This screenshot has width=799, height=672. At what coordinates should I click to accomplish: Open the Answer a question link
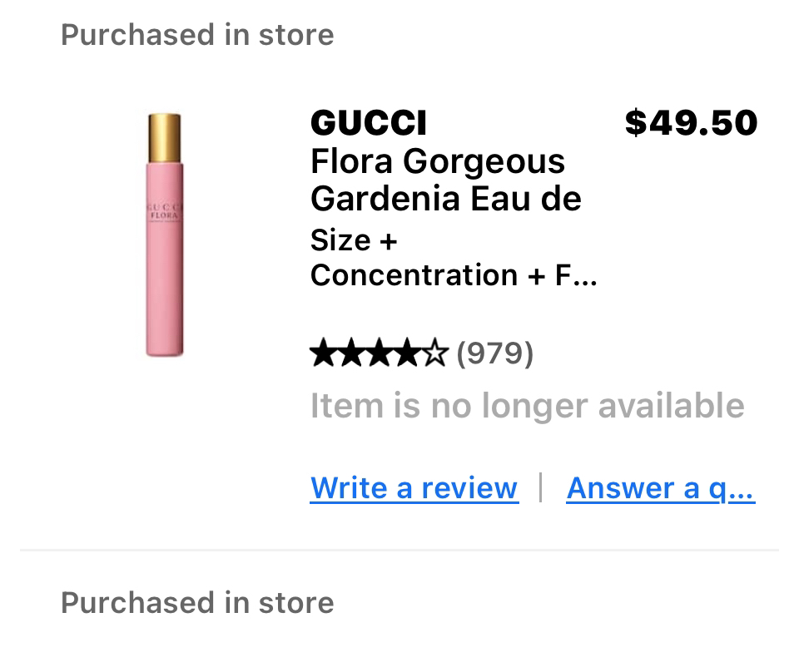tap(660, 488)
